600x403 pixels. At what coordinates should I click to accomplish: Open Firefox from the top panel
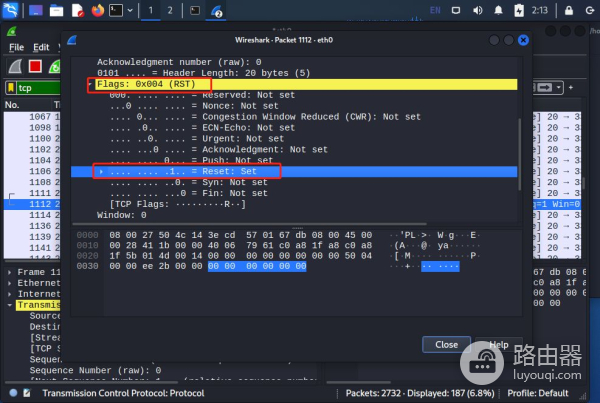pos(97,11)
